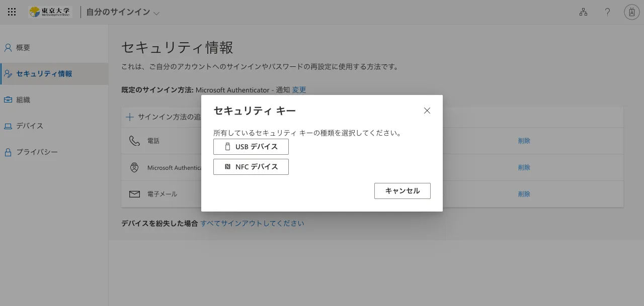Click the すべてサインアウトしてください link
644x306 pixels.
(x=252, y=223)
